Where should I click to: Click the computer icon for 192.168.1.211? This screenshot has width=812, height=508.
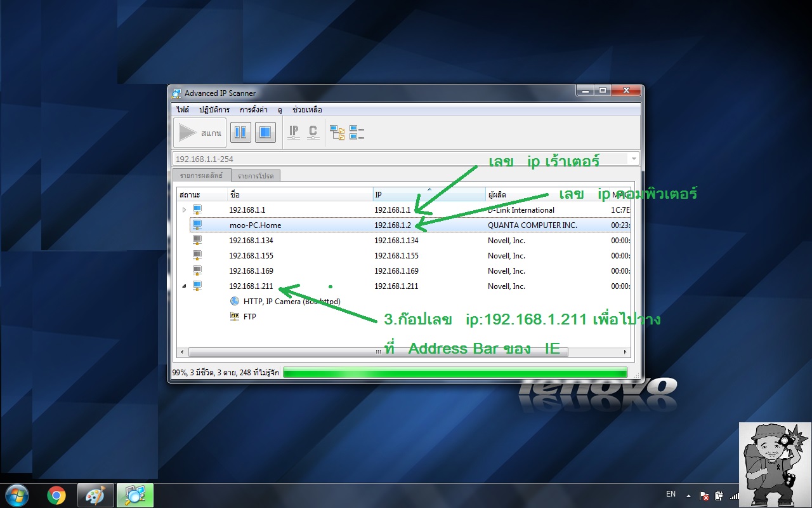click(x=197, y=286)
